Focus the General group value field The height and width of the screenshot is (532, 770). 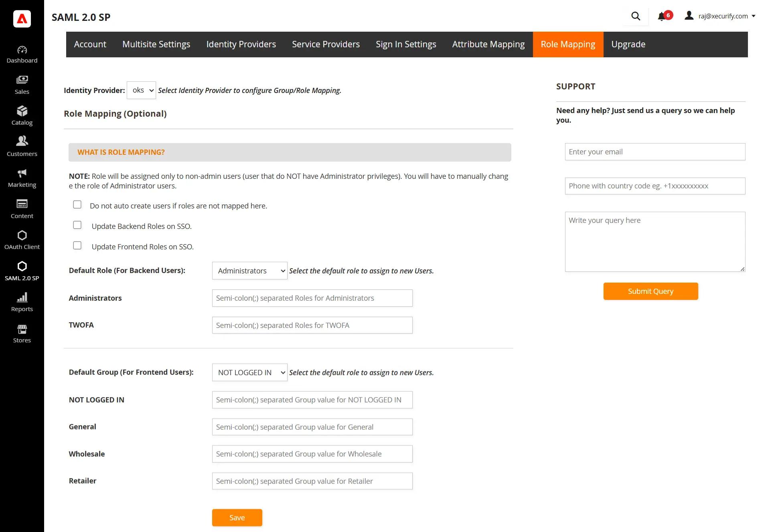coord(312,427)
